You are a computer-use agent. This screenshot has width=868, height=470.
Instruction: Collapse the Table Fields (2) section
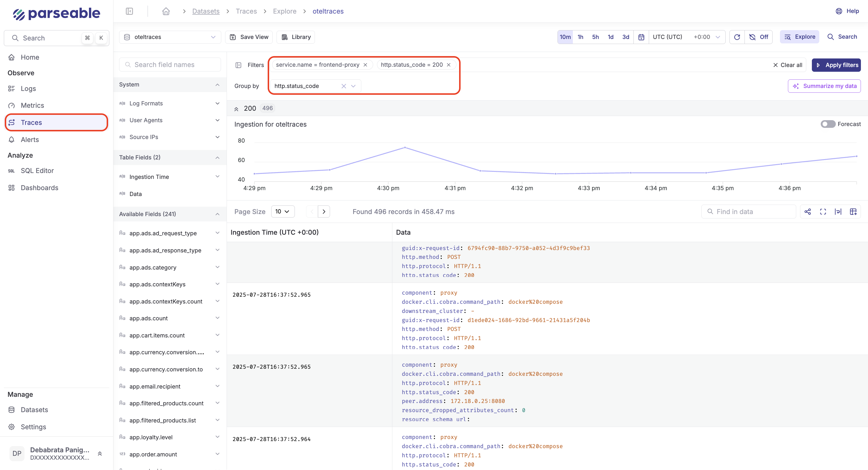tap(217, 157)
